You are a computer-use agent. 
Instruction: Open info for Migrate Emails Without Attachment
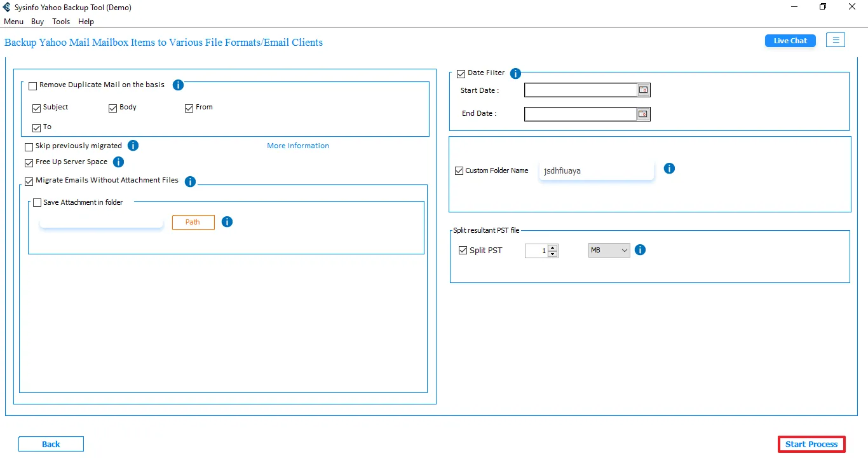pos(190,182)
